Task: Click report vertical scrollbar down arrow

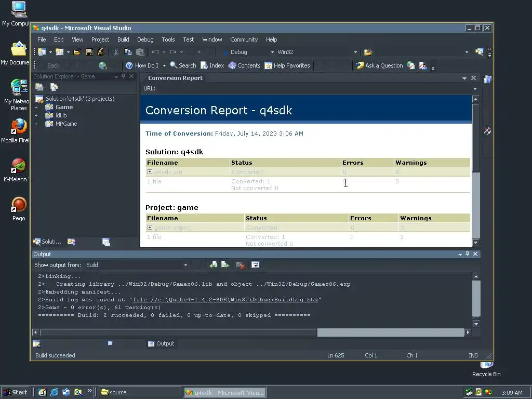Action: (x=476, y=242)
